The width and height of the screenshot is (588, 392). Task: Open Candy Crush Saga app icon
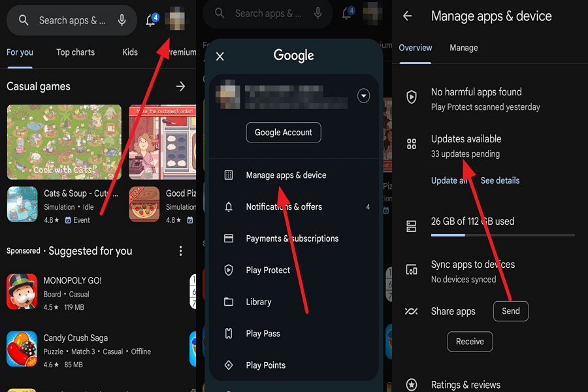click(x=22, y=349)
